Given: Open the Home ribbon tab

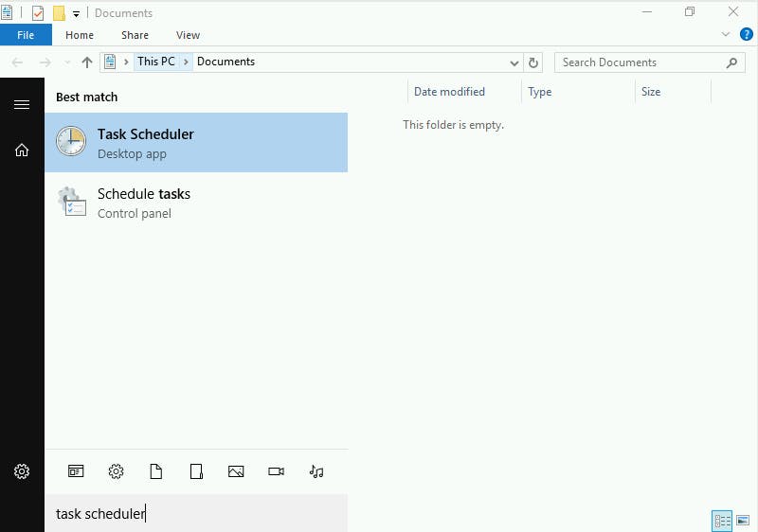Looking at the screenshot, I should 80,35.
